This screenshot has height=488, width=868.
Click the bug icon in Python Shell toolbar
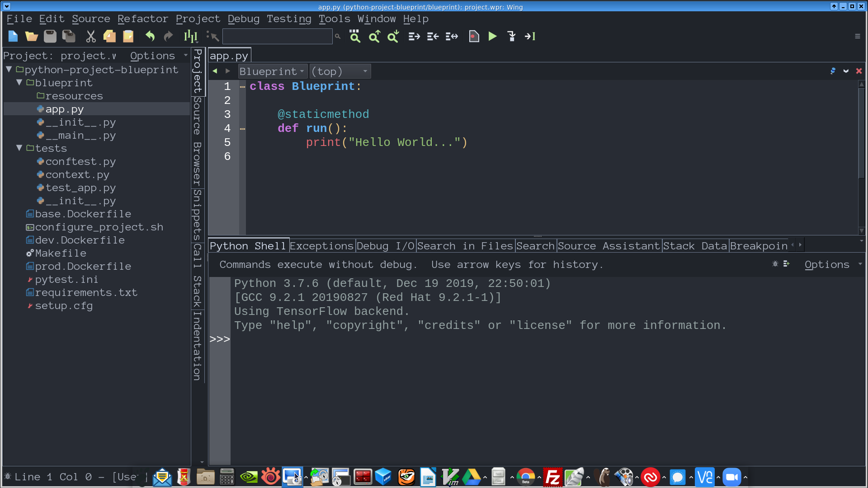coord(775,264)
